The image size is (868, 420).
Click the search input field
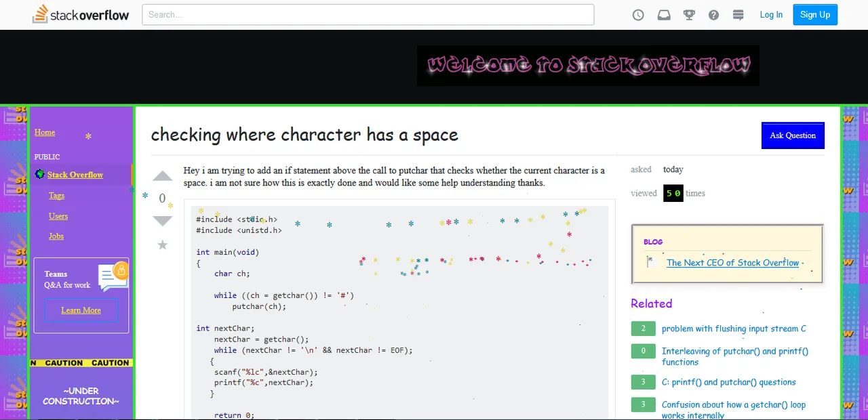(368, 15)
